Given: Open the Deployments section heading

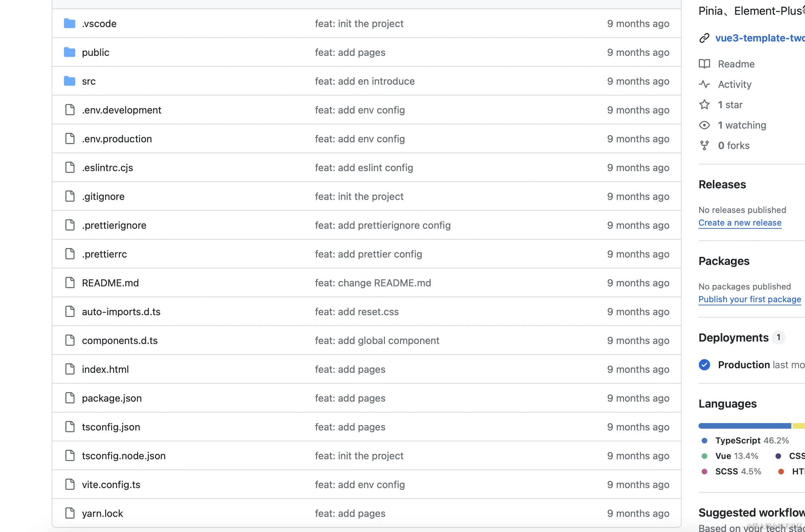Looking at the screenshot, I should pos(734,338).
